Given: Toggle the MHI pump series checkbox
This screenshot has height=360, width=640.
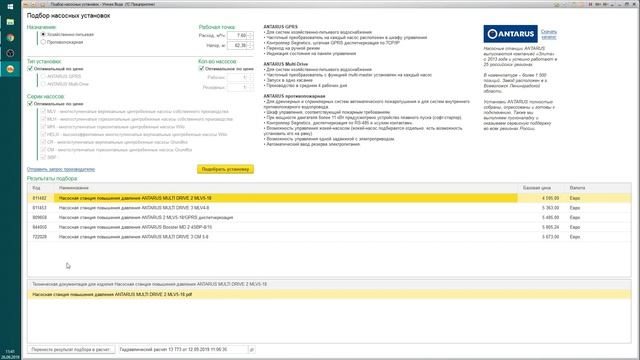Looking at the screenshot, I should pyautogui.click(x=43, y=127).
